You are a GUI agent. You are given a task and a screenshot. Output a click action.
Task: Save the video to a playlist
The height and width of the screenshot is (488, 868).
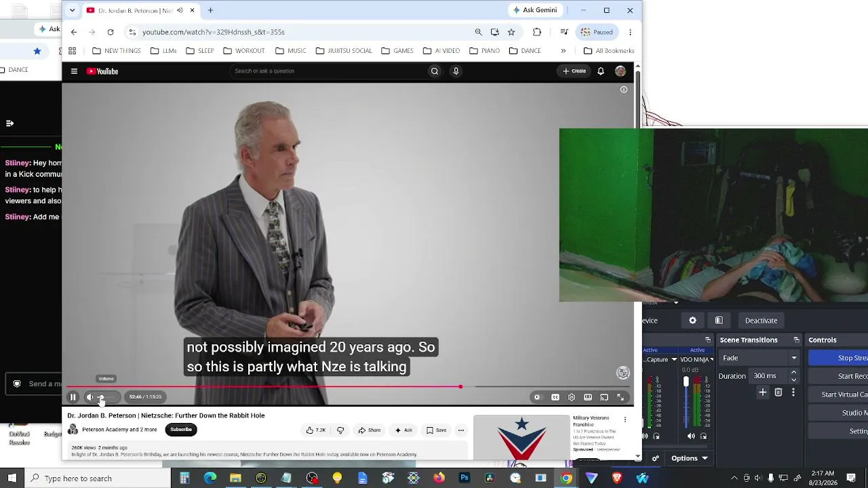pos(437,430)
